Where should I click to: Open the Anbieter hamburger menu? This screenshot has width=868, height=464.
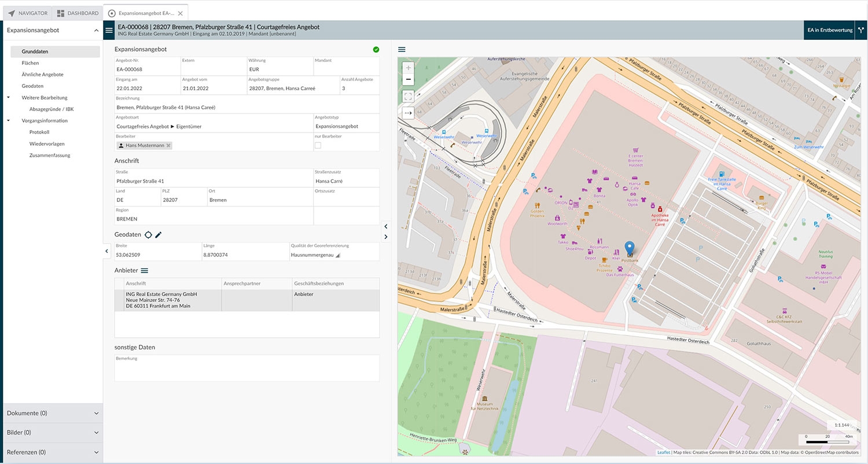tap(145, 271)
